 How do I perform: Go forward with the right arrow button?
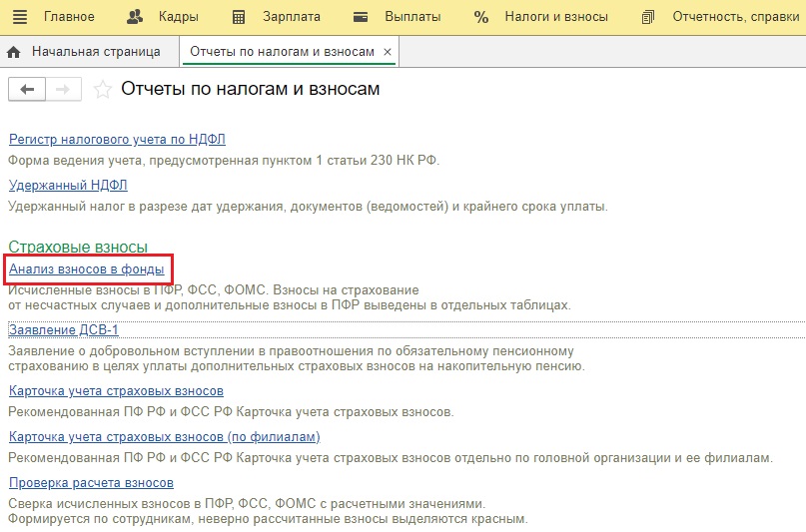click(x=63, y=90)
